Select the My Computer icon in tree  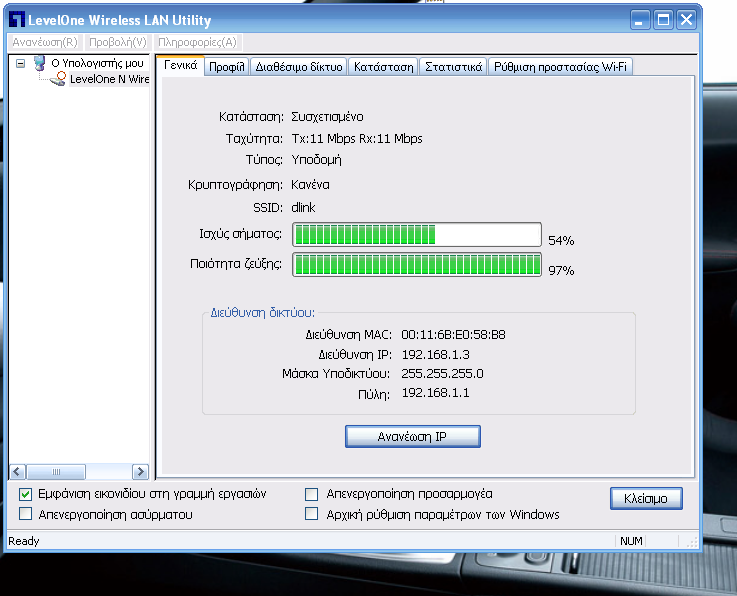[x=40, y=63]
